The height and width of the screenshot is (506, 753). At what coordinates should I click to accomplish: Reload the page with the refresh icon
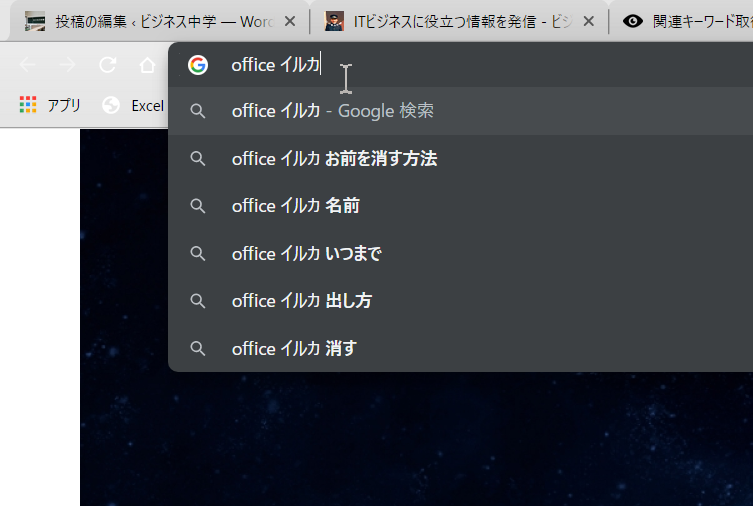(108, 65)
